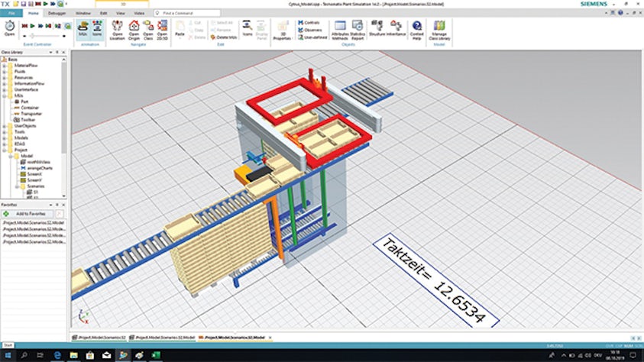
Task: Click Open Class icon
Action: (x=148, y=30)
